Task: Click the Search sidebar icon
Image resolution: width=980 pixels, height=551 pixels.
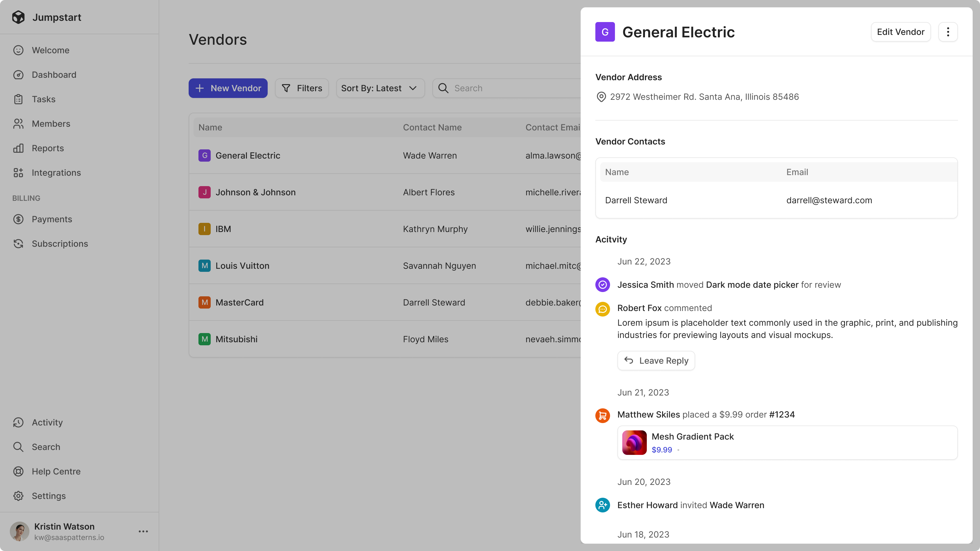Action: coord(18,447)
